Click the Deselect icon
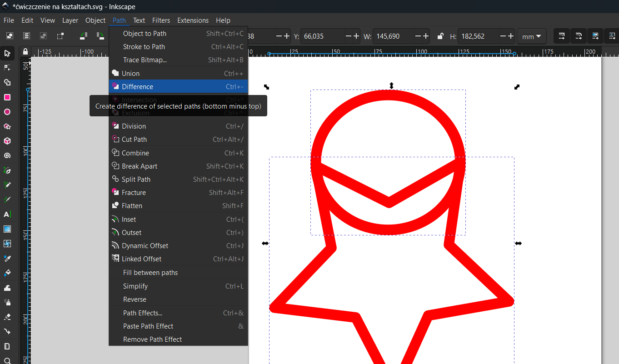 click(43, 36)
